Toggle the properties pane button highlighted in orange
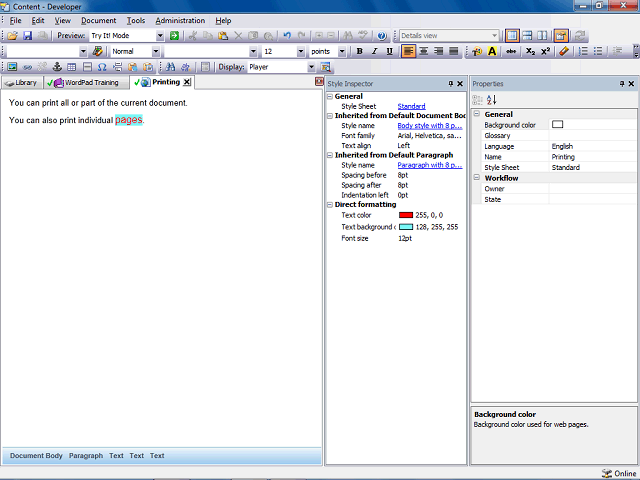Viewport: 640px width, 480px height. tap(561, 36)
